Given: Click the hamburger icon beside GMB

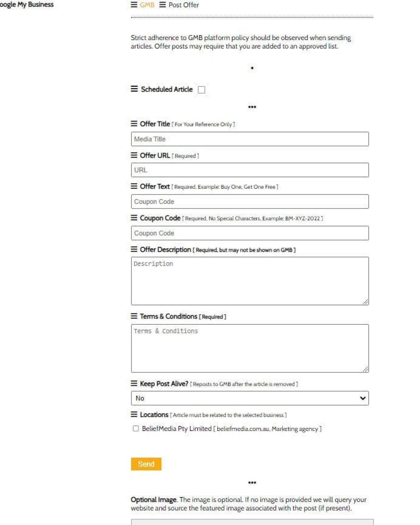Looking at the screenshot, I should click(x=134, y=5).
